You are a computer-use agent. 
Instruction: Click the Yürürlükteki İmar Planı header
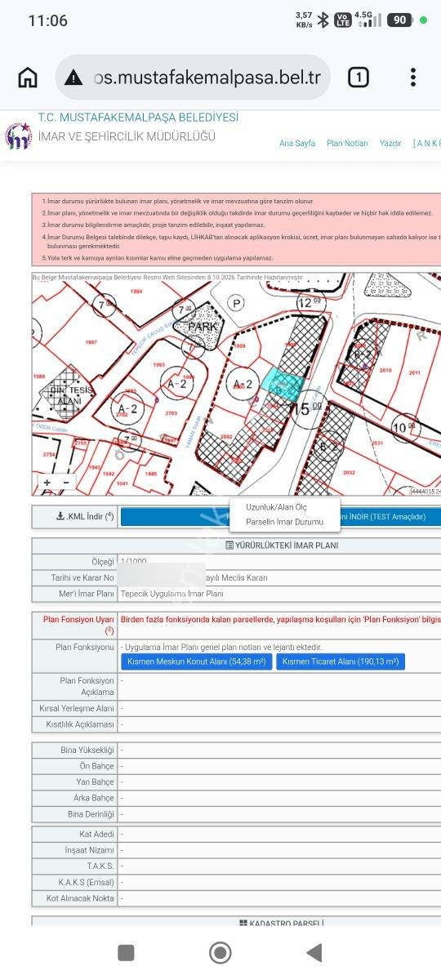point(281,545)
